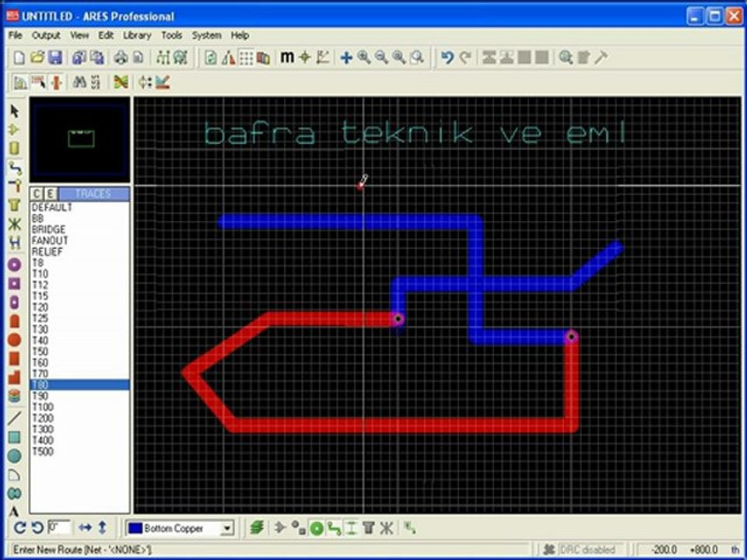
Task: Select the arrow selection mode tool
Action: click(14, 111)
